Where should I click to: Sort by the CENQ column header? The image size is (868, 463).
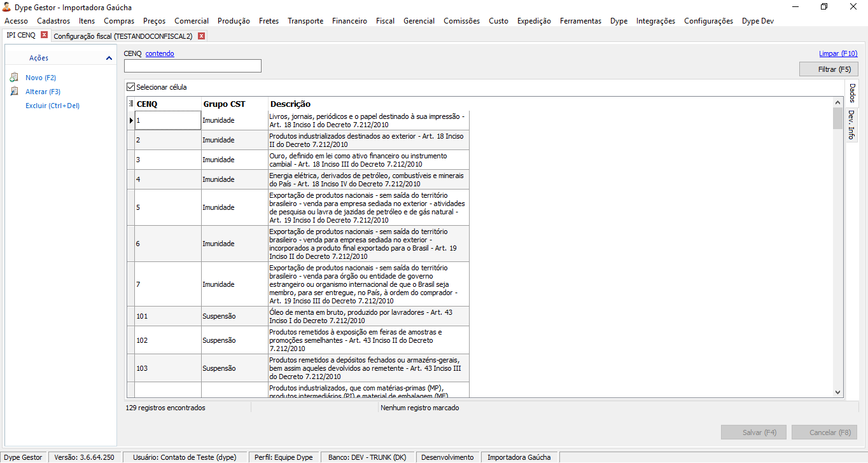[168, 104]
